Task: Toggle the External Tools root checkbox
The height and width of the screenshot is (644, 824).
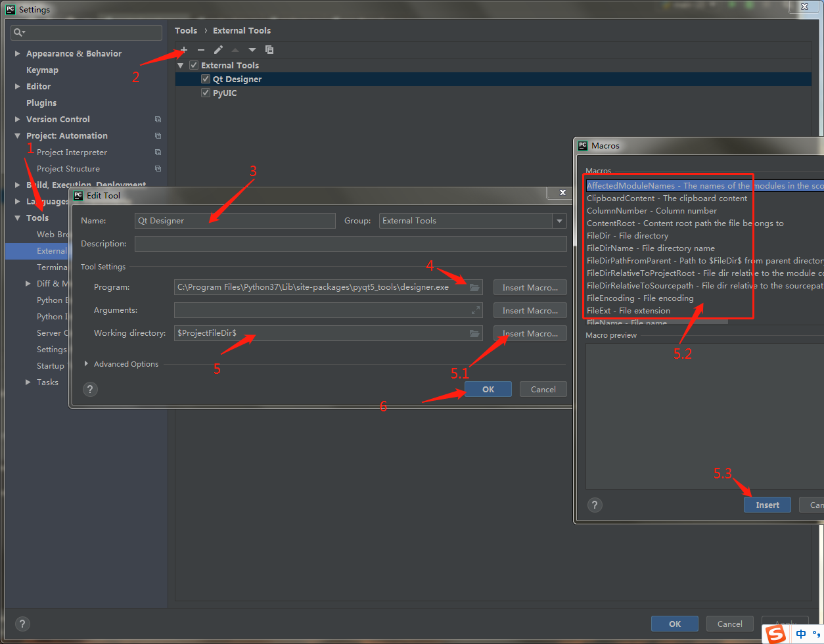Action: [x=194, y=65]
